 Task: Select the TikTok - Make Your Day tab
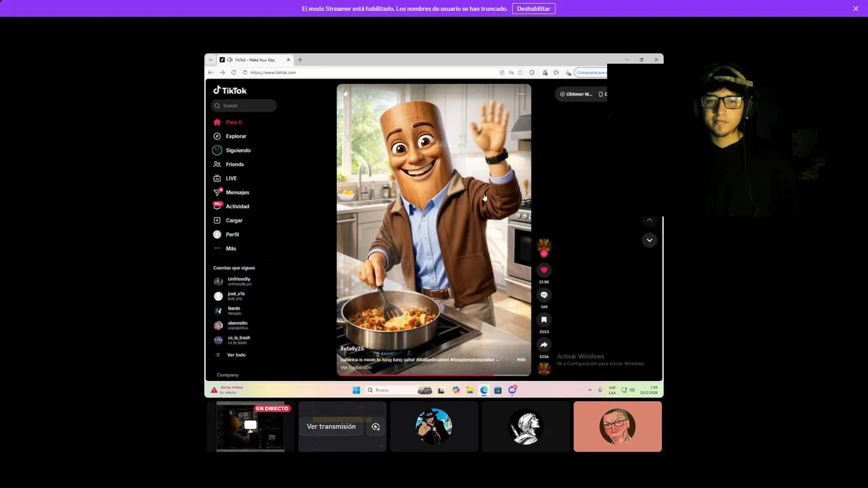255,60
